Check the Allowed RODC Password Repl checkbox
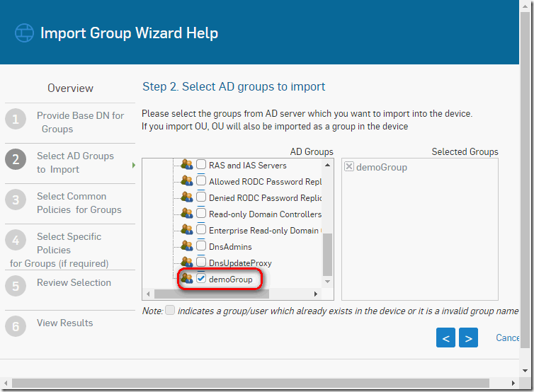 [x=201, y=180]
